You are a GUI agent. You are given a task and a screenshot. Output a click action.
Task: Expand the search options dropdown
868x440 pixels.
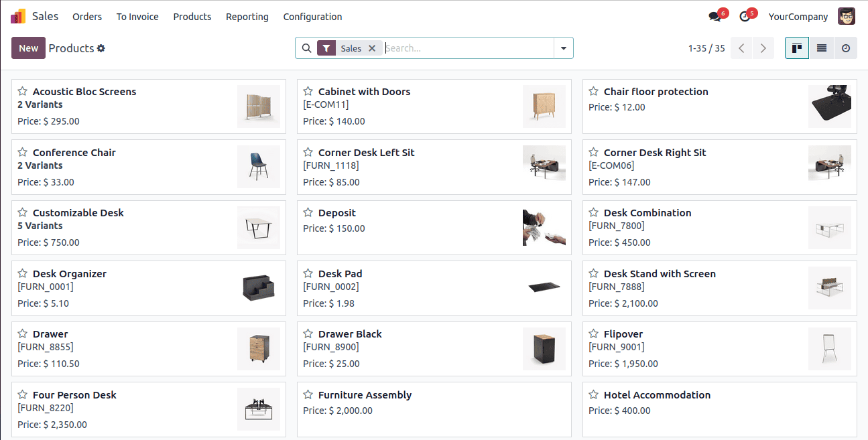click(563, 48)
